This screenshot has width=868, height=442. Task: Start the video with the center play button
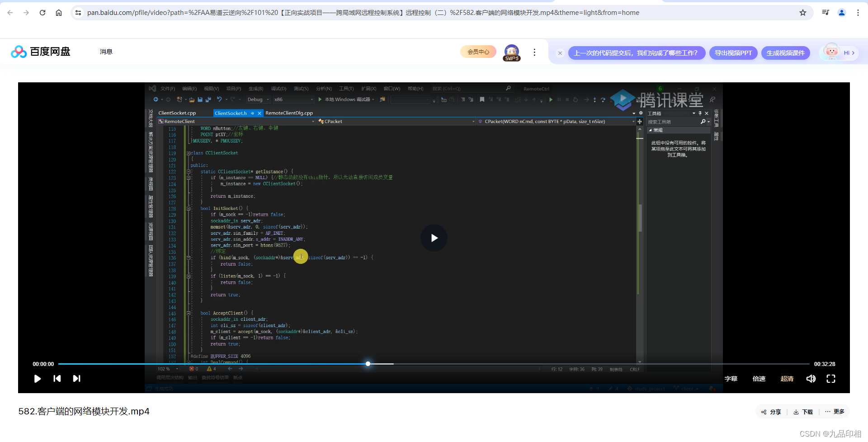pos(434,238)
